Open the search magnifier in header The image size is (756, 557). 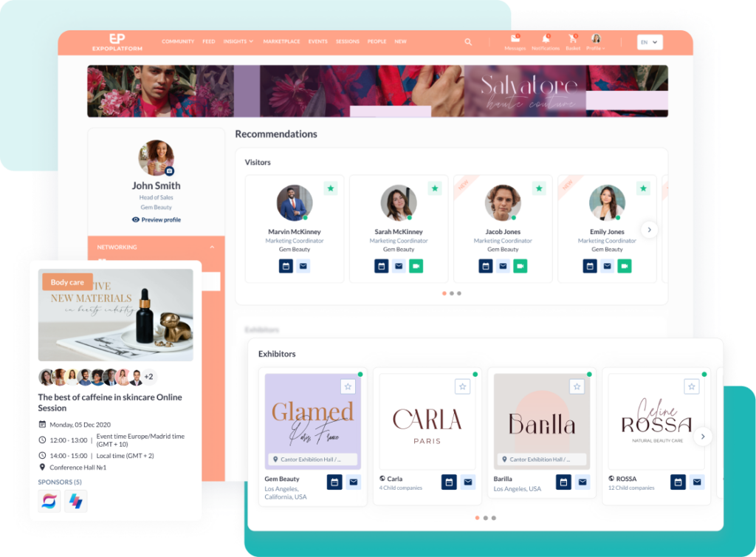[x=468, y=42]
